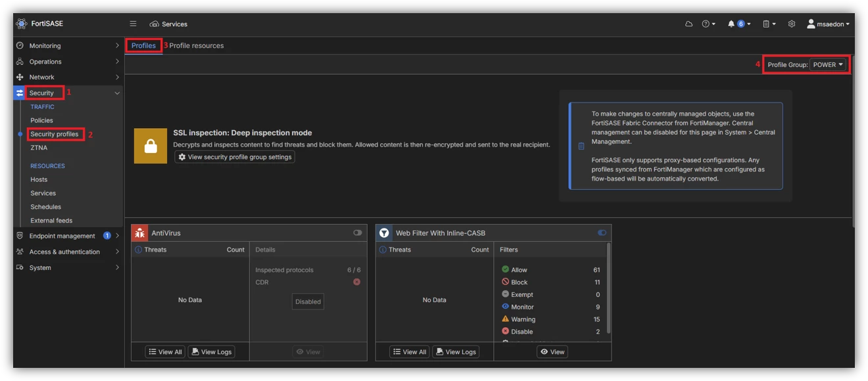This screenshot has width=868, height=381.
Task: Click the info icon beside Web Filter Threats
Action: coord(383,250)
